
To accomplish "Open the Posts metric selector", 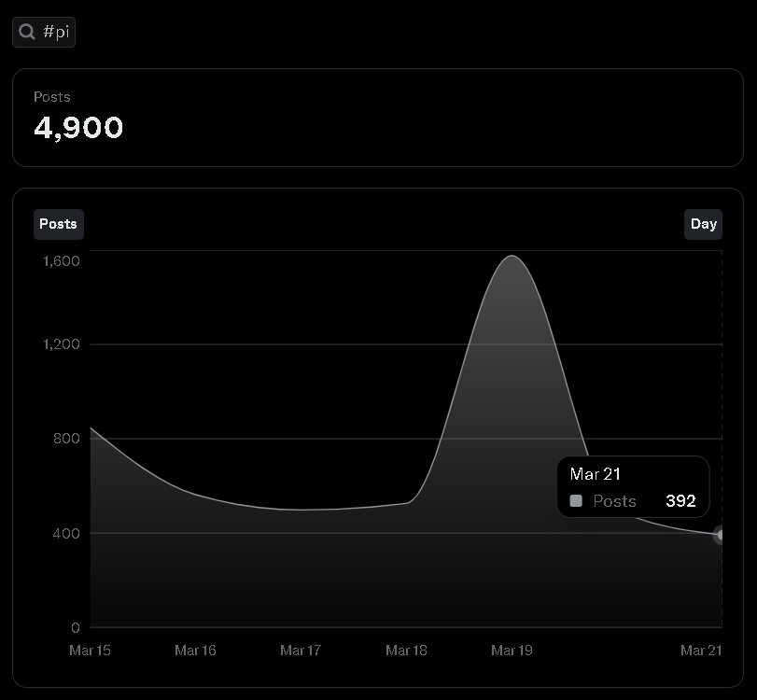I will pyautogui.click(x=59, y=224).
